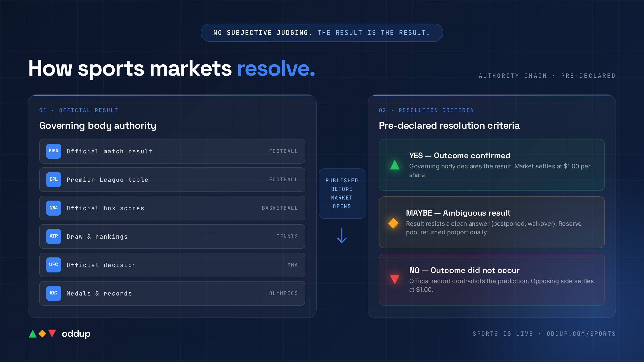Viewport: 644px width, 362px height.
Task: Click 'AUTHORITY CHAIN' header text
Action: (x=513, y=76)
